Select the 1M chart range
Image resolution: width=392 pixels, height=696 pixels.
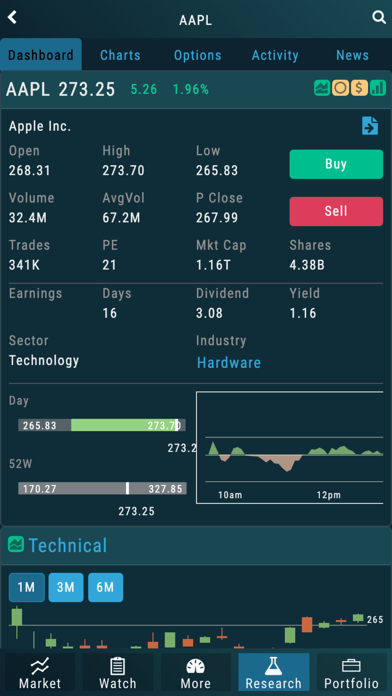(27, 587)
